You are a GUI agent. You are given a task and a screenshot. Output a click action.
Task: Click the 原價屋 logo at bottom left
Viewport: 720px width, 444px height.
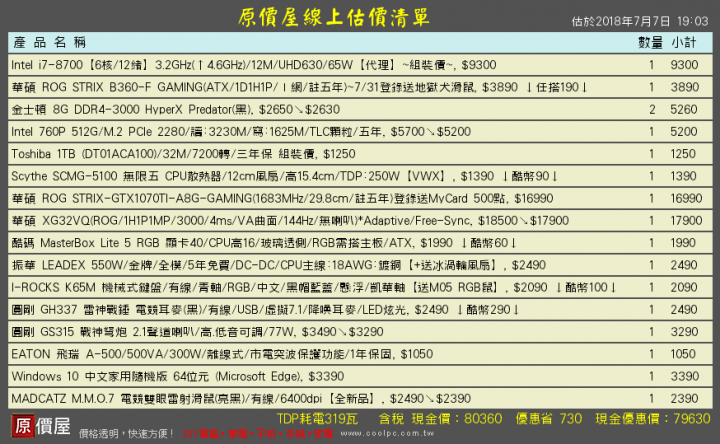coord(41,426)
